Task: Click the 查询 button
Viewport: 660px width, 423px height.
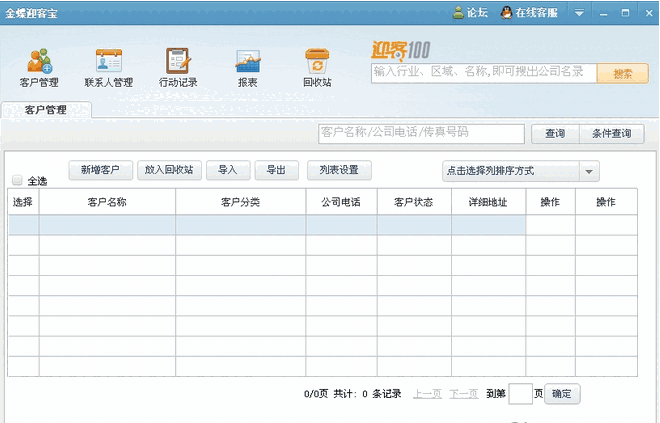Action: coord(555,133)
